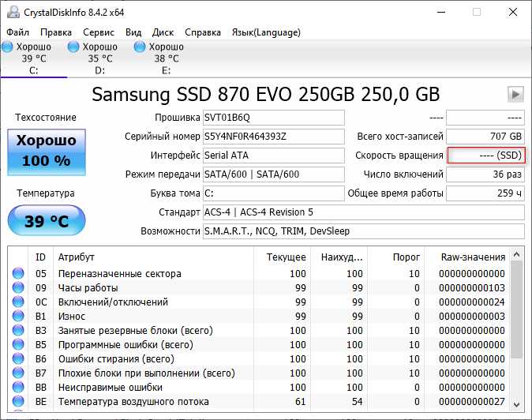Click blue status orb for drive D:
The height and width of the screenshot is (420, 532).
[x=73, y=47]
